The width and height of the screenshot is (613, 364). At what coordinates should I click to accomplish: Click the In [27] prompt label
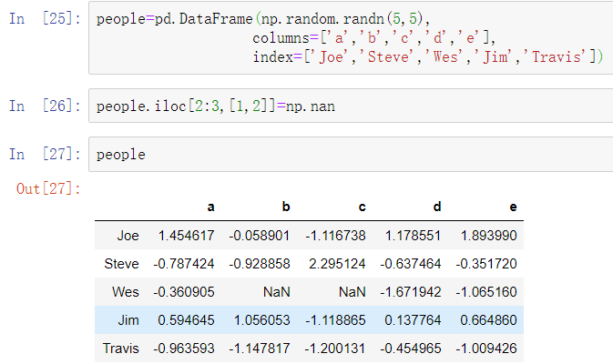click(x=45, y=154)
